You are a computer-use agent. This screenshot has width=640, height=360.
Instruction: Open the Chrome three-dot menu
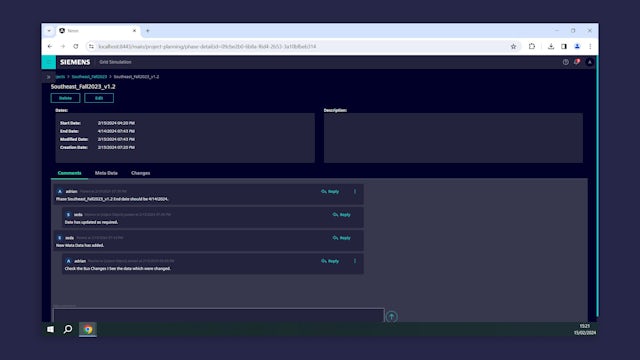[590, 47]
